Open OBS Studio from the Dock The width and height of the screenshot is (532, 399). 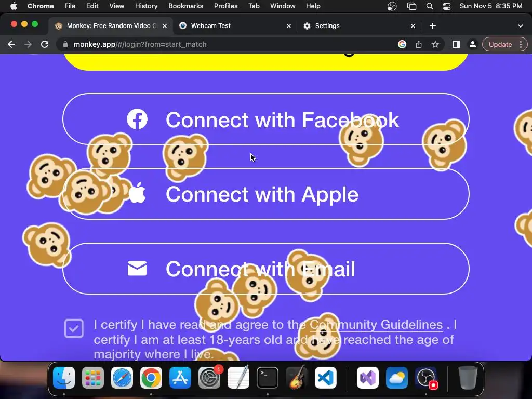(426, 378)
